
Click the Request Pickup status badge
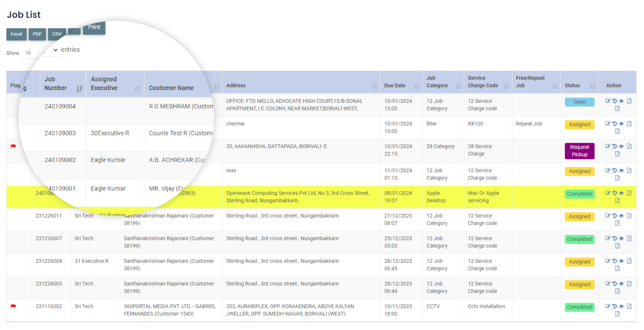pyautogui.click(x=580, y=151)
